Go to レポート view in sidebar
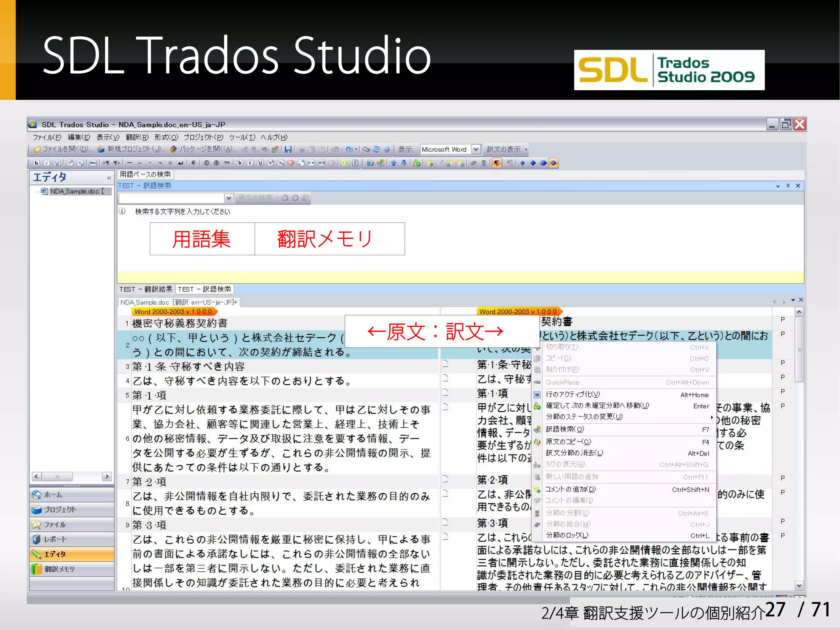Screen dimensions: 840x630 click(72, 539)
